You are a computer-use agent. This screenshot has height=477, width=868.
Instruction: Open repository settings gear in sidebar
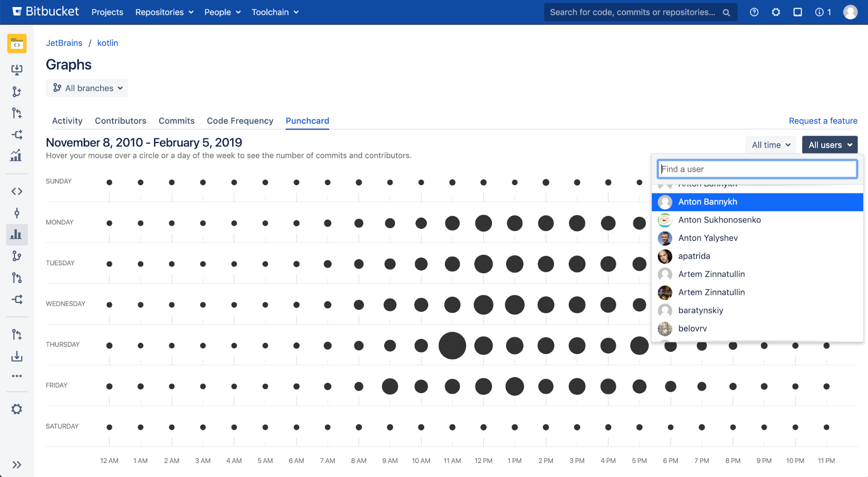click(17, 409)
